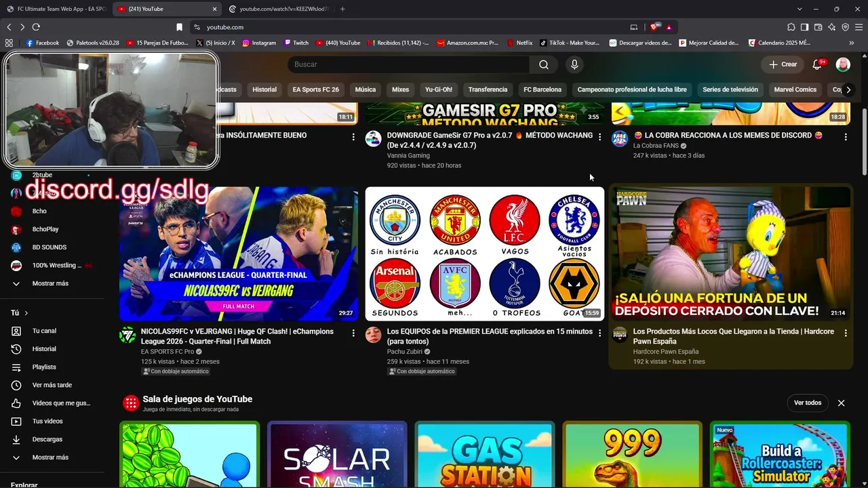The height and width of the screenshot is (488, 868).
Task: Open the 100% Wrestling subscription
Action: click(52, 265)
